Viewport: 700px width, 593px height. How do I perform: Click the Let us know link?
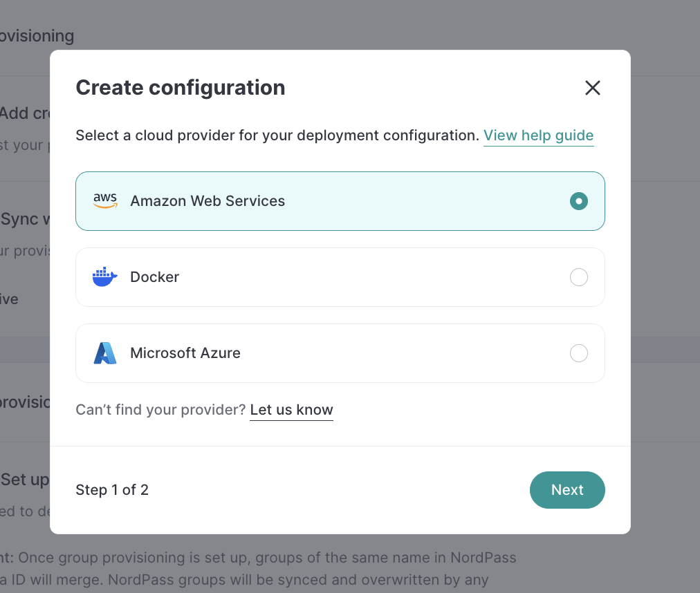(291, 410)
